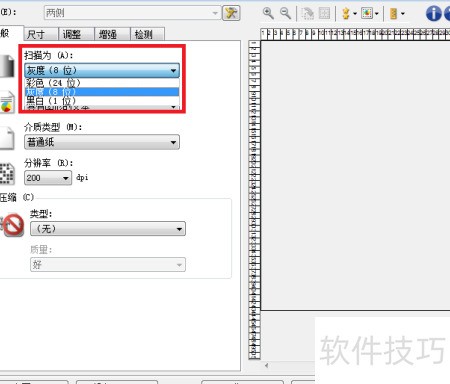Click the wrench and hammer tools button
450x384 pixels.
231,13
